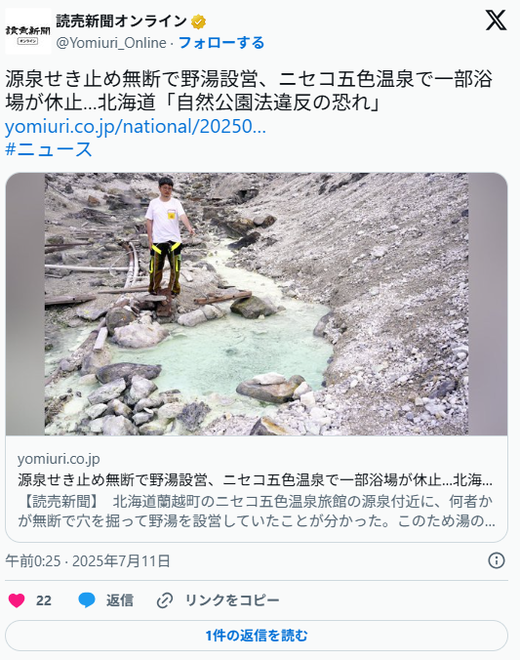Click フォローする to follow the account
Image resolution: width=520 pixels, height=660 pixels.
(x=221, y=43)
